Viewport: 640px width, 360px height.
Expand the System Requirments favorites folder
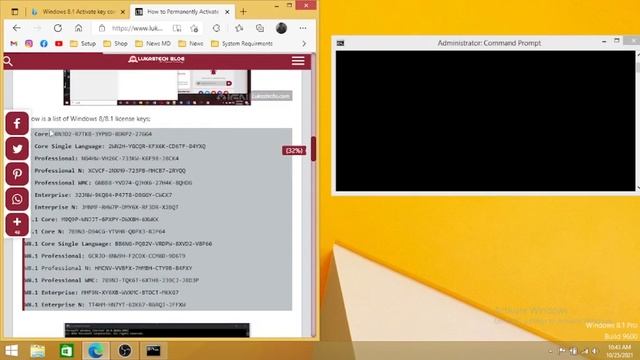[x=242, y=44]
